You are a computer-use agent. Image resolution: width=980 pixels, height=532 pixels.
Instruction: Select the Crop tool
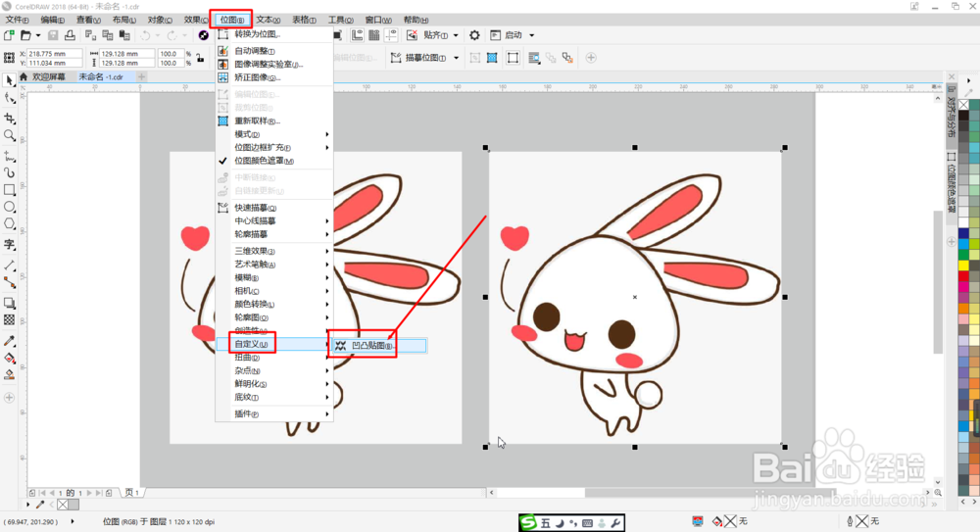tap(10, 119)
